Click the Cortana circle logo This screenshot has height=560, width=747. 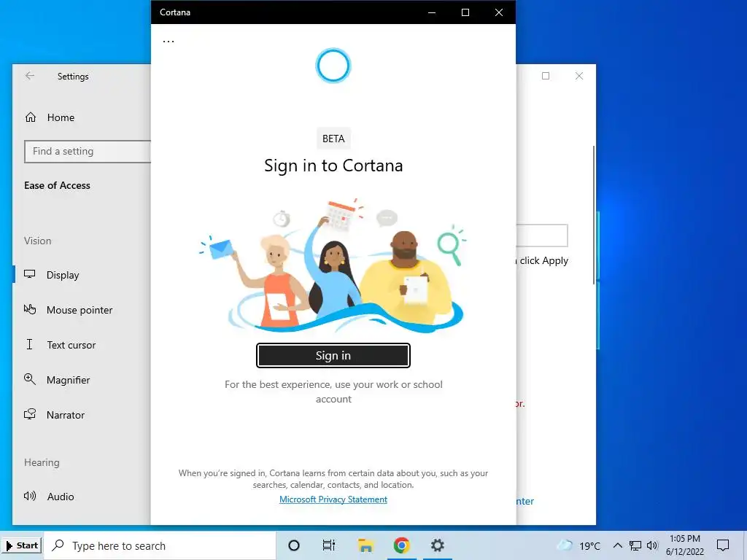[333, 66]
